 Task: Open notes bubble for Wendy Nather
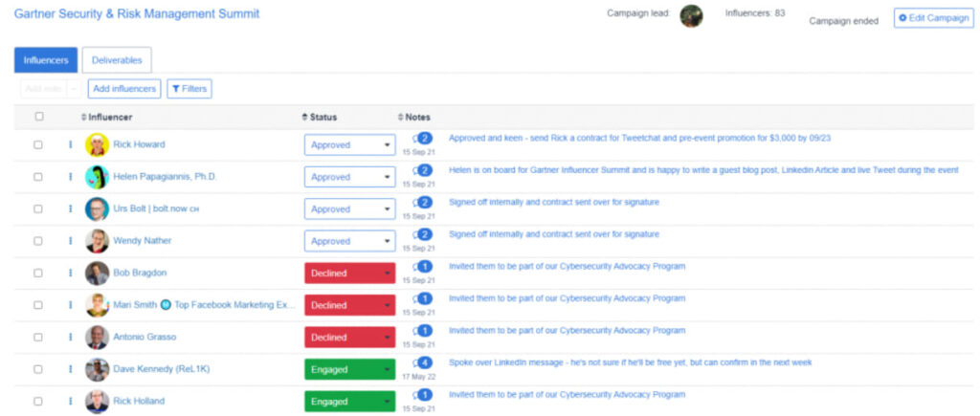click(422, 235)
